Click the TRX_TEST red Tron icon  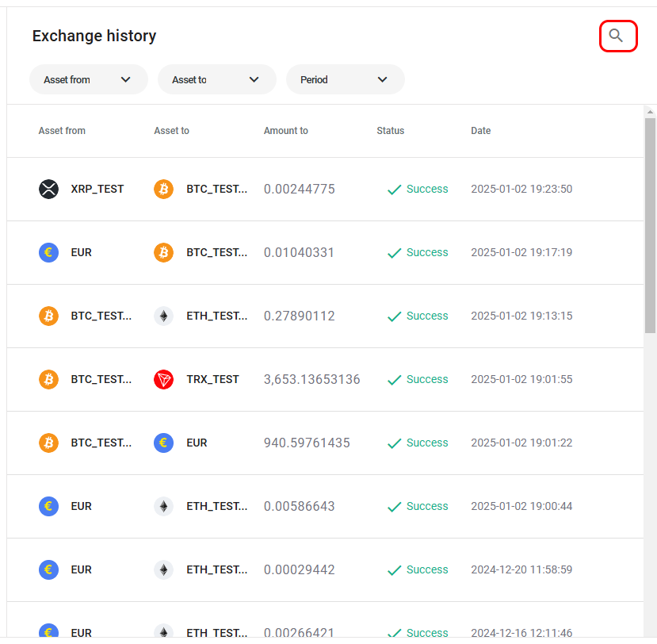tap(163, 380)
